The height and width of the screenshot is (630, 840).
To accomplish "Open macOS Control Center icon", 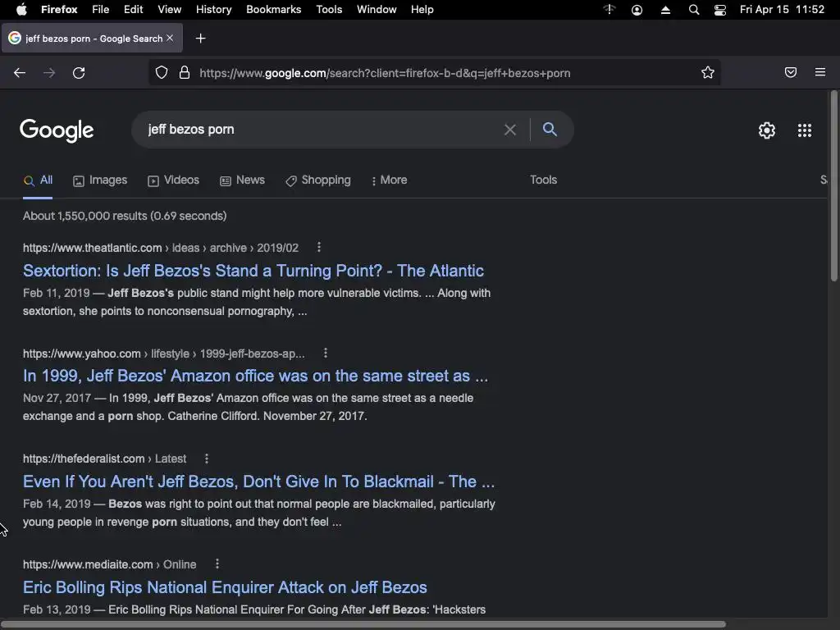I will click(x=720, y=10).
